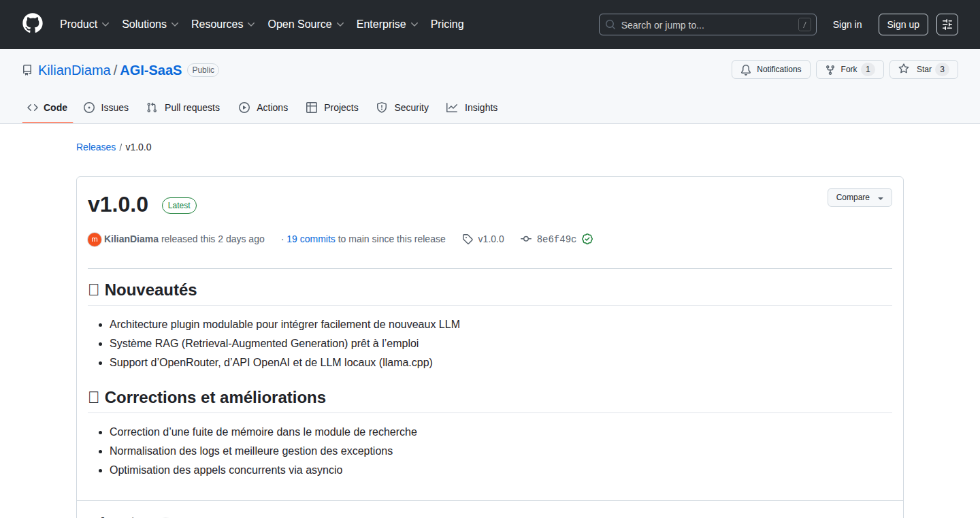
Task: Expand the Product menu
Action: click(x=84, y=24)
